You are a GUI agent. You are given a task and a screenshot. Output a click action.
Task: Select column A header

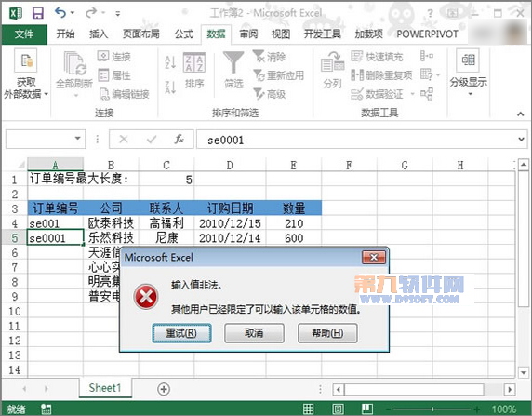pyautogui.click(x=55, y=165)
